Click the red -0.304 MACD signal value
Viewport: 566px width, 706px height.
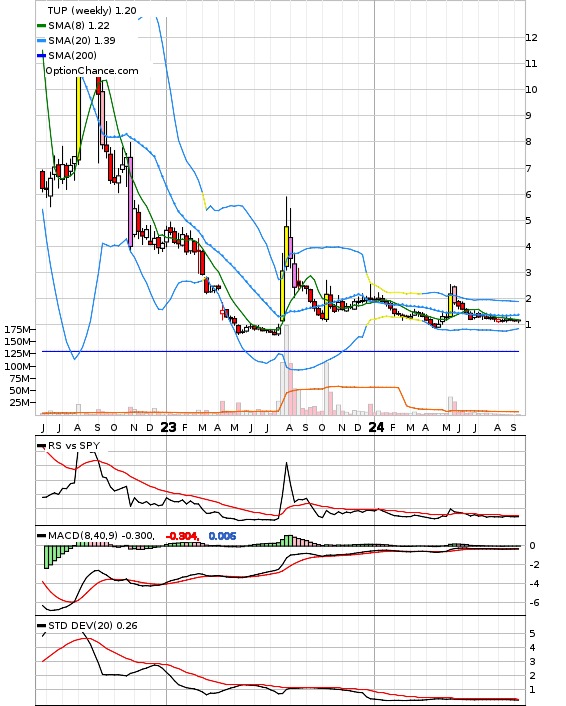coord(182,536)
